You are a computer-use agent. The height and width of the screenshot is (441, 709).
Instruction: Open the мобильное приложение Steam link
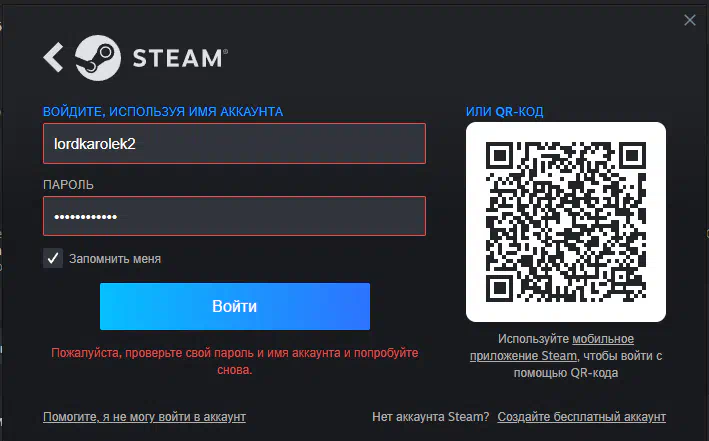tap(552, 347)
